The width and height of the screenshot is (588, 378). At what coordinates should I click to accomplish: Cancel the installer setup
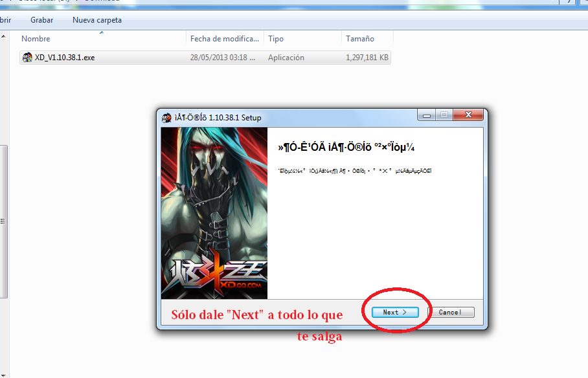coord(451,312)
